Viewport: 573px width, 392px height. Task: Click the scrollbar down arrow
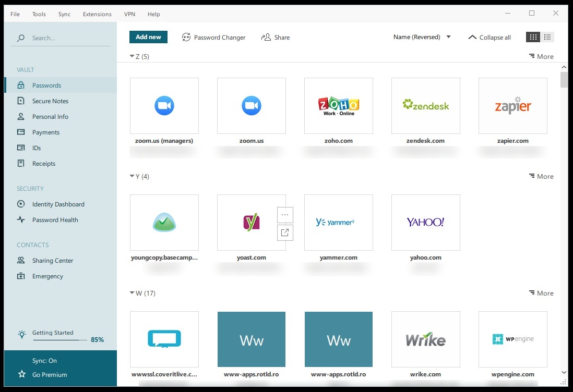tap(564, 372)
